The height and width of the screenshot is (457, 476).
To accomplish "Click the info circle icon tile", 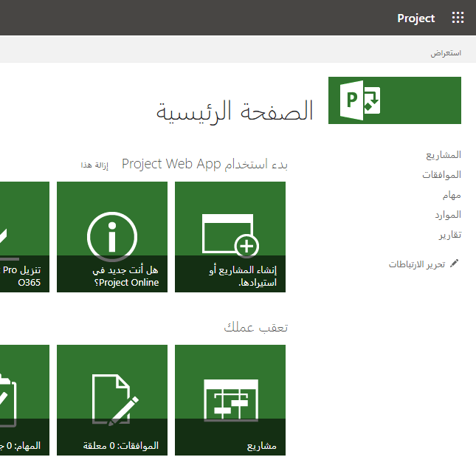I will coord(112,236).
